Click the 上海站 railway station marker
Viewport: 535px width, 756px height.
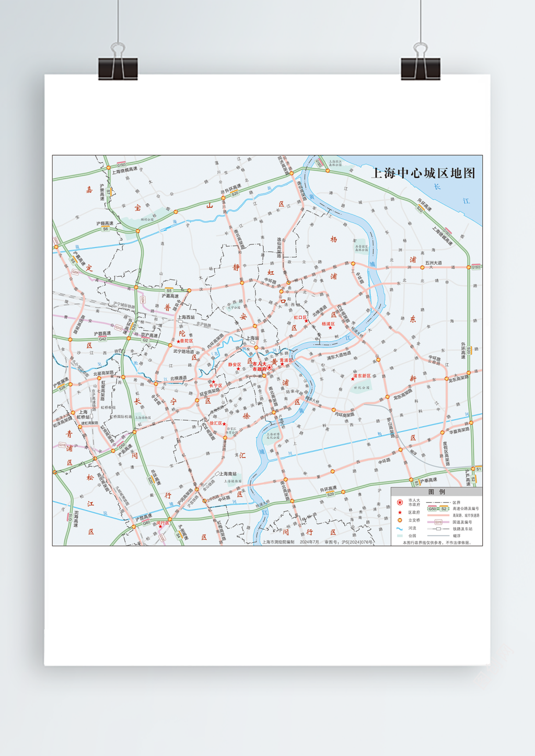(253, 343)
